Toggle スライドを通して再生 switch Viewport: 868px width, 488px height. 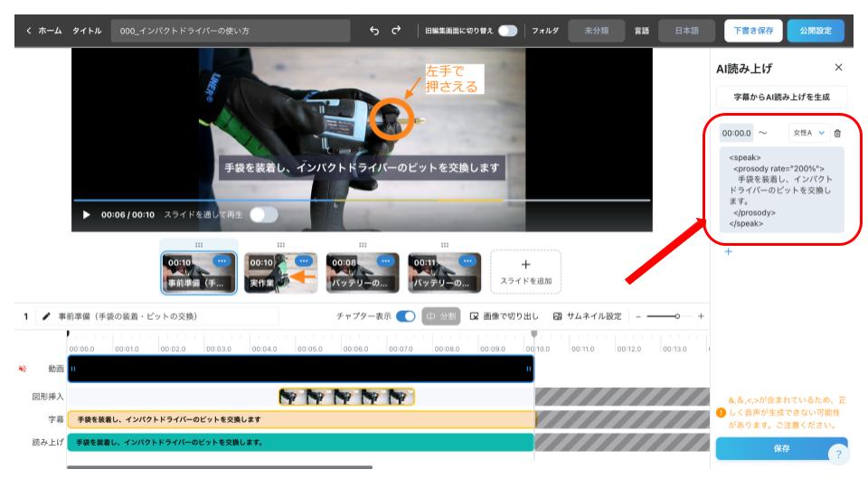[263, 215]
